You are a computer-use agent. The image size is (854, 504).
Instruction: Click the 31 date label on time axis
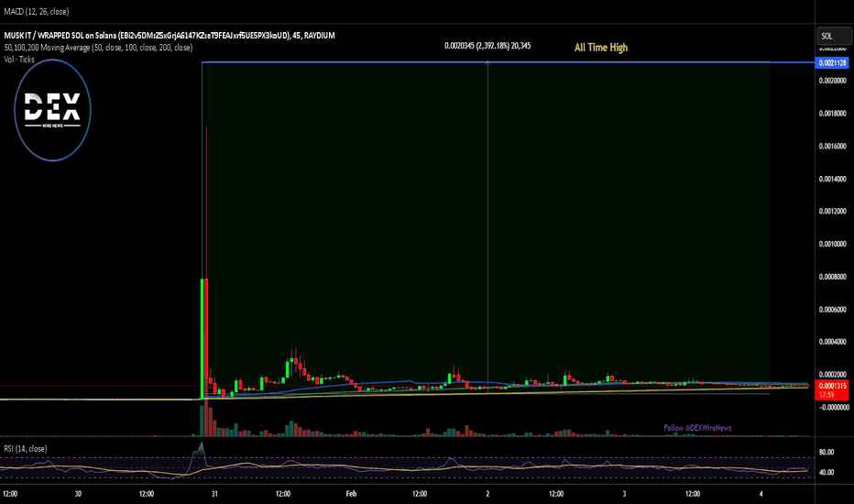pos(214,494)
